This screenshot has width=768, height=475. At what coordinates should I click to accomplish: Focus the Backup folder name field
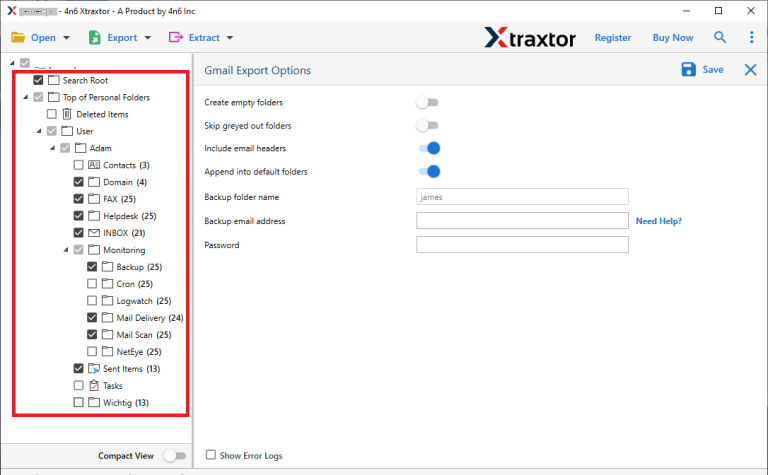pos(522,197)
